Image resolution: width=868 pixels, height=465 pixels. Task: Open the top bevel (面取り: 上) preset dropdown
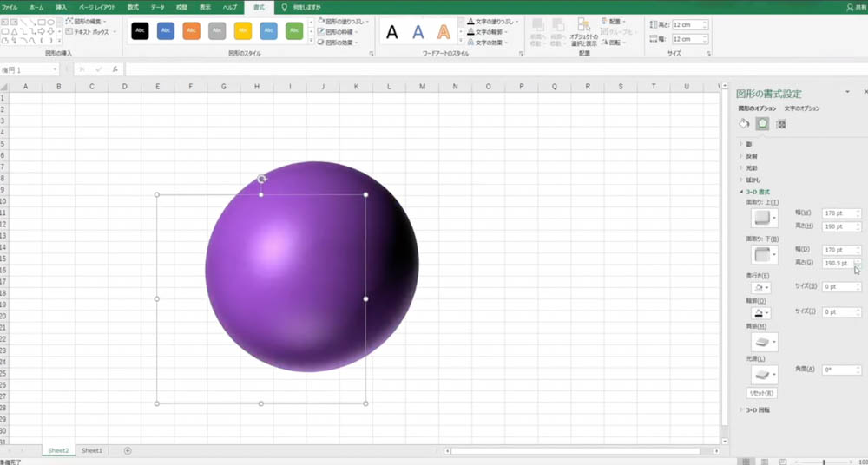pos(764,218)
